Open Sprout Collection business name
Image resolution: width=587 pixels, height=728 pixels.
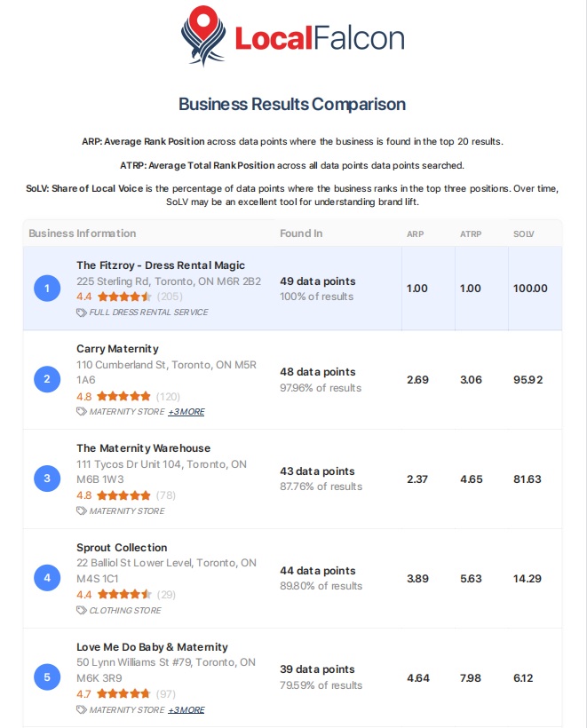[x=122, y=548]
